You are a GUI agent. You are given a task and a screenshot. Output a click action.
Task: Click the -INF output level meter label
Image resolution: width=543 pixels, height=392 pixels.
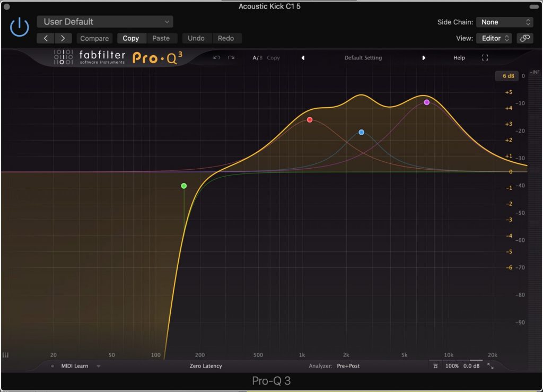coord(535,72)
